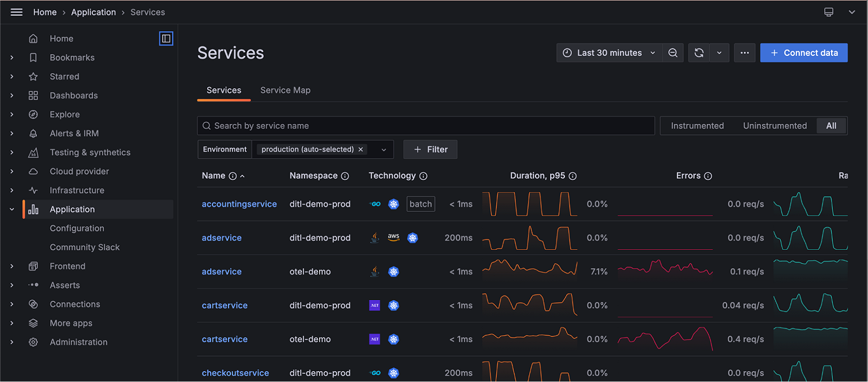Open Explore in the sidebar menu
Image resolution: width=868 pixels, height=382 pixels.
click(65, 114)
